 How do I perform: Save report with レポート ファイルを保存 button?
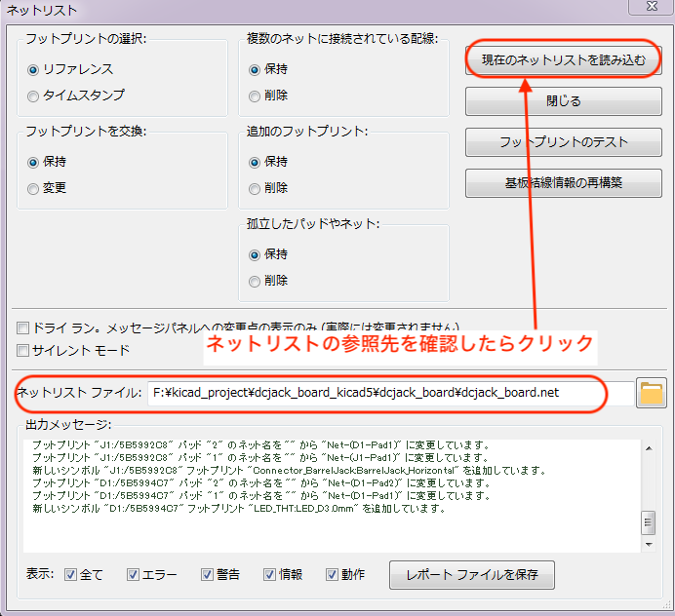pos(472,575)
